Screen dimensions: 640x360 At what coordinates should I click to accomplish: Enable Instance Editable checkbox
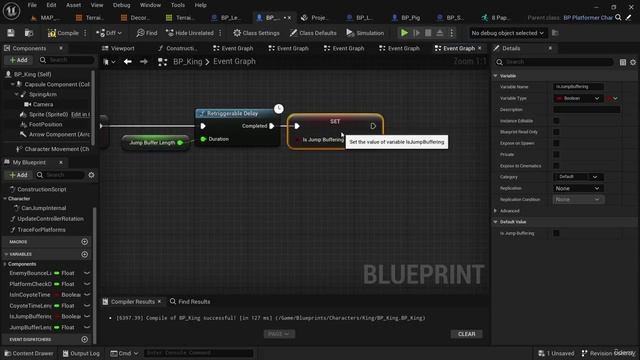[x=556, y=121]
